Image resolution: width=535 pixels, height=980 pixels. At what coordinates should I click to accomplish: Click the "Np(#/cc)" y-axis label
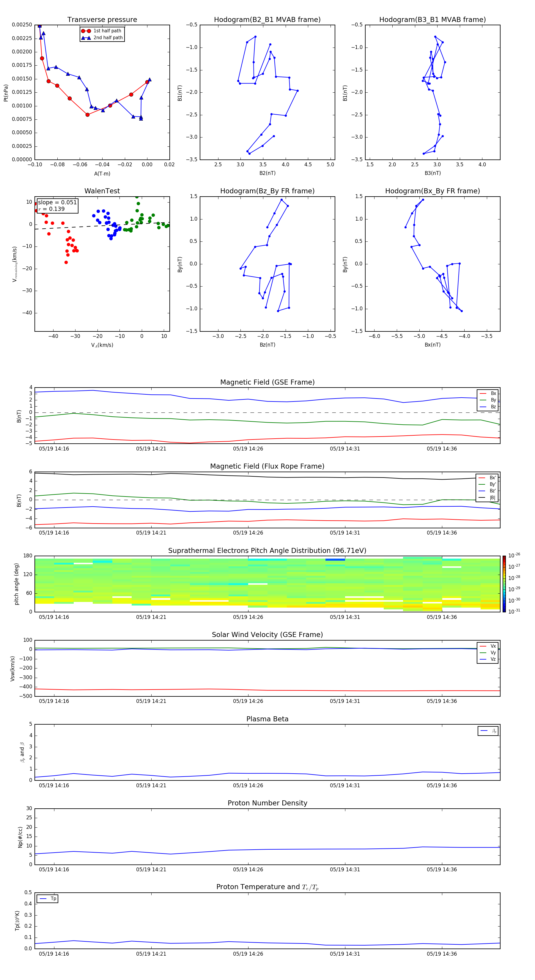20,837
